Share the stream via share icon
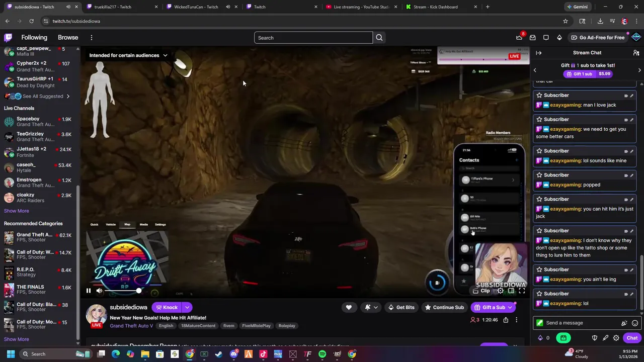This screenshot has width=644, height=362. tap(506, 320)
